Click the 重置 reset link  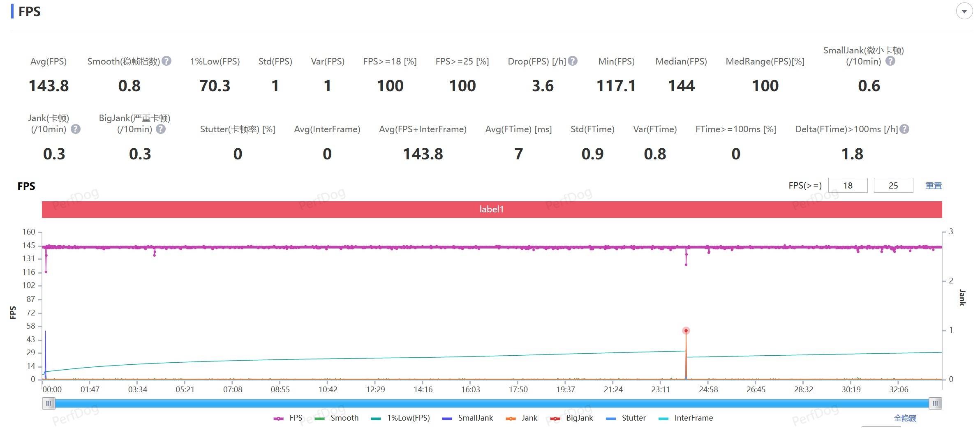tap(934, 186)
